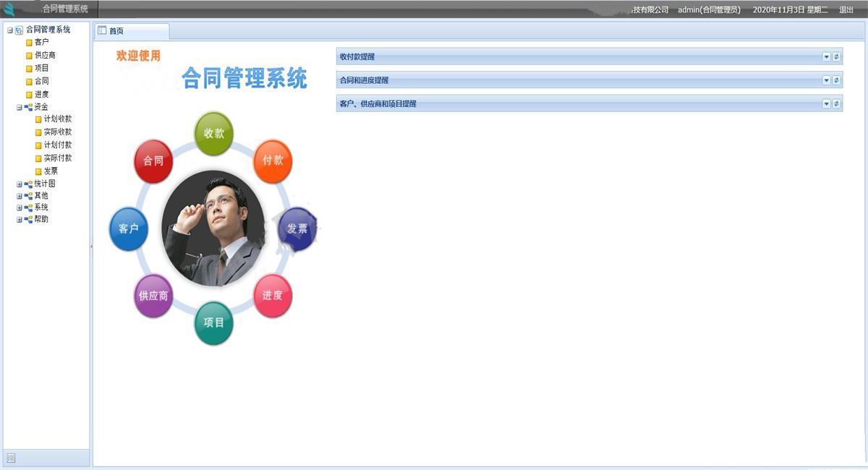Open the 进度 pink circle icon
This screenshot has width=868, height=470.
pos(273,295)
